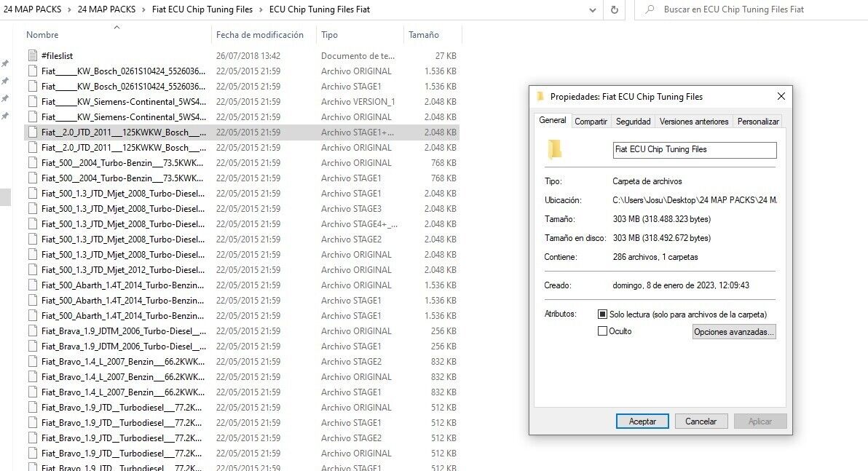Sort by the Tipo column header
The width and height of the screenshot is (868, 471).
[329, 34]
